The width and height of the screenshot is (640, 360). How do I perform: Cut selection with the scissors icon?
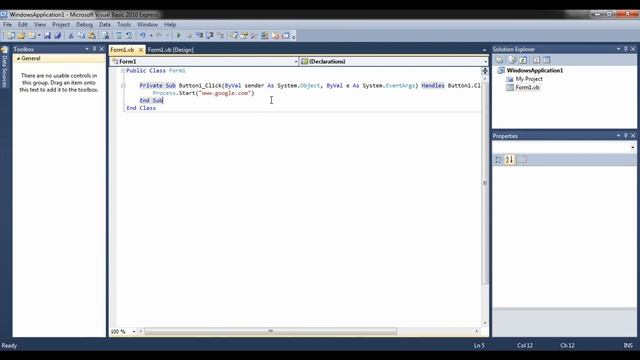[x=71, y=36]
